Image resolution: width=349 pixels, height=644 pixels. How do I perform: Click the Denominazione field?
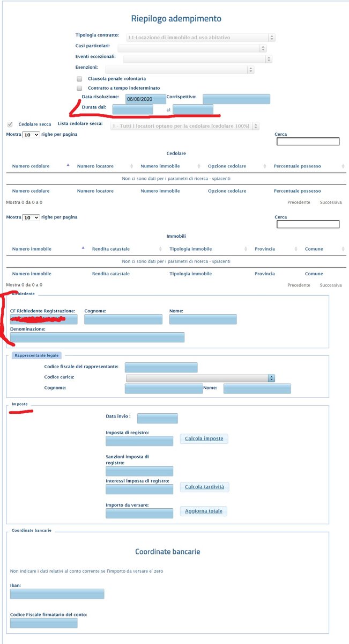(97, 337)
